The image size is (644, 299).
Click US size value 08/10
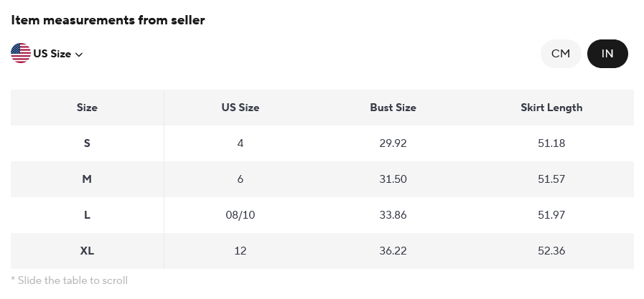[240, 215]
